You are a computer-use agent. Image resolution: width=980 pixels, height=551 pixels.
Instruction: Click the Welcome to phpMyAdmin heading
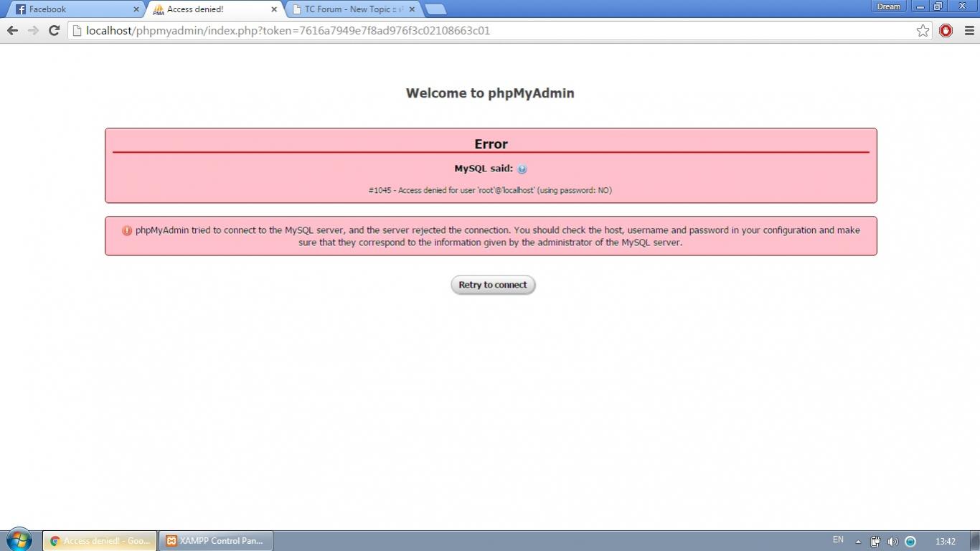coord(490,93)
